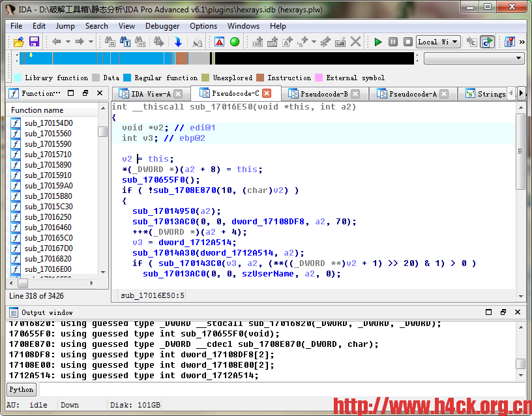Screen dimensions: 532x416
Task: Open the Edit menu
Action: pyautogui.click(x=39, y=26)
